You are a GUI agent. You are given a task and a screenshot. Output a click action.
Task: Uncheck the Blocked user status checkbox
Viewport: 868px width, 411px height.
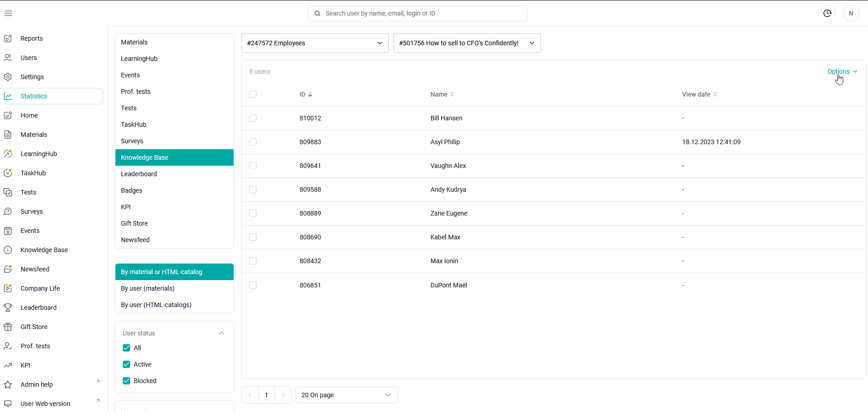click(126, 381)
